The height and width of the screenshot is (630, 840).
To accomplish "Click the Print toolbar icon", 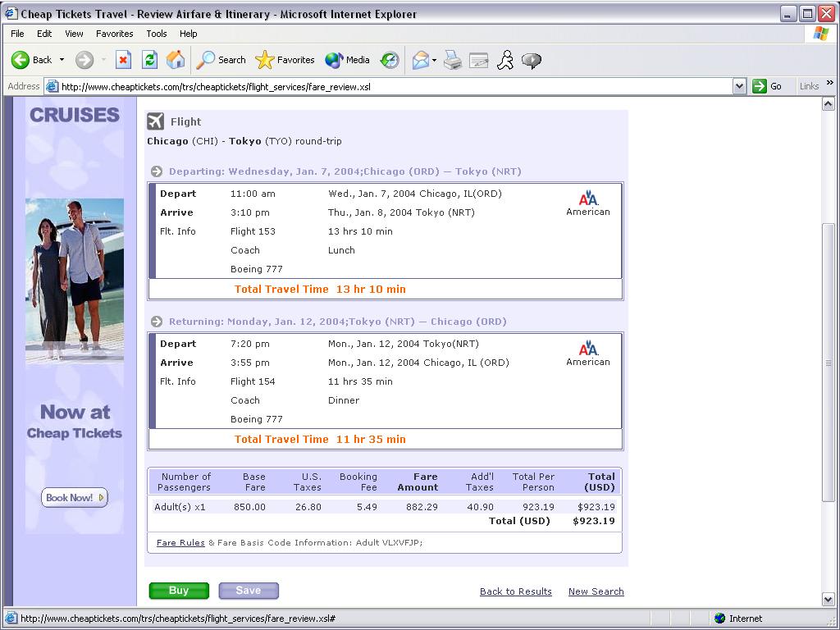I will click(x=453, y=60).
